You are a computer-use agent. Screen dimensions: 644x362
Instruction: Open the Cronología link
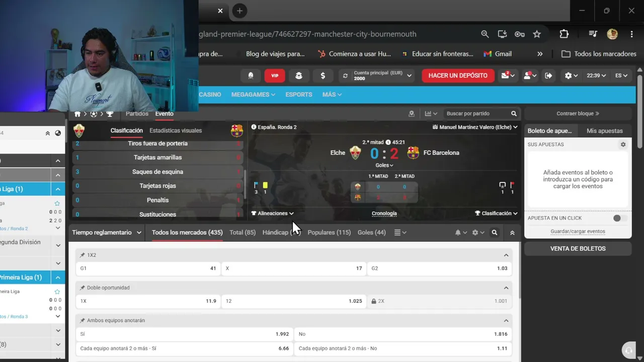pyautogui.click(x=384, y=213)
